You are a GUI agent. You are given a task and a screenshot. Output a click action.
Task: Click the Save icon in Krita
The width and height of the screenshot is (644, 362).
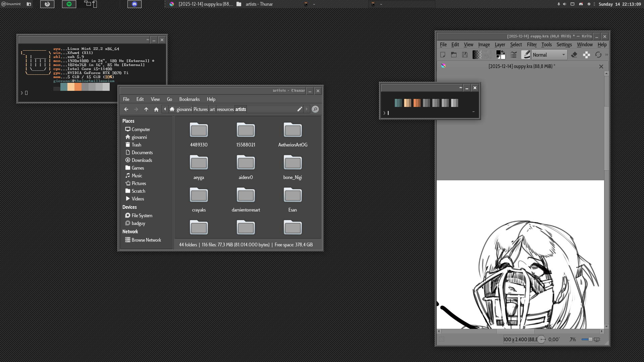coord(465,55)
